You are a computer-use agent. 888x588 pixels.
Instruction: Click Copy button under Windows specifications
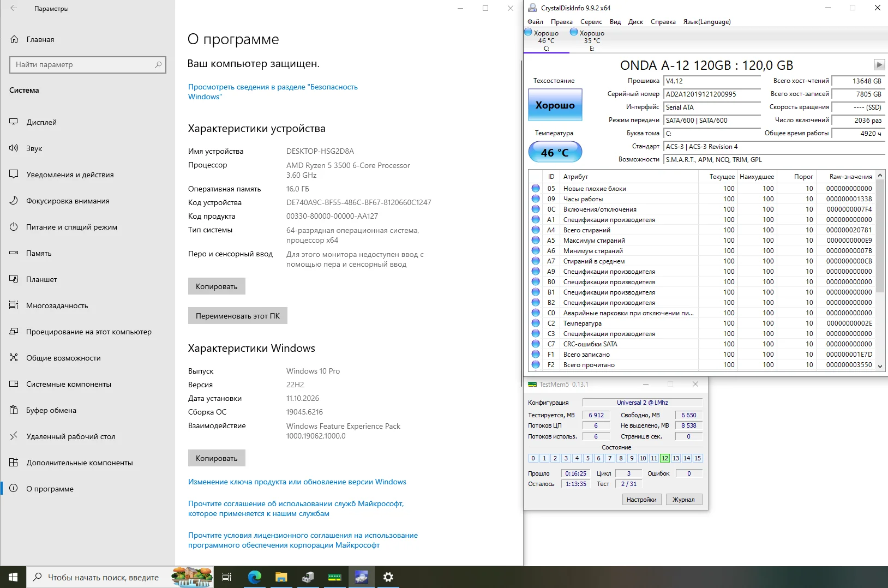tap(217, 458)
